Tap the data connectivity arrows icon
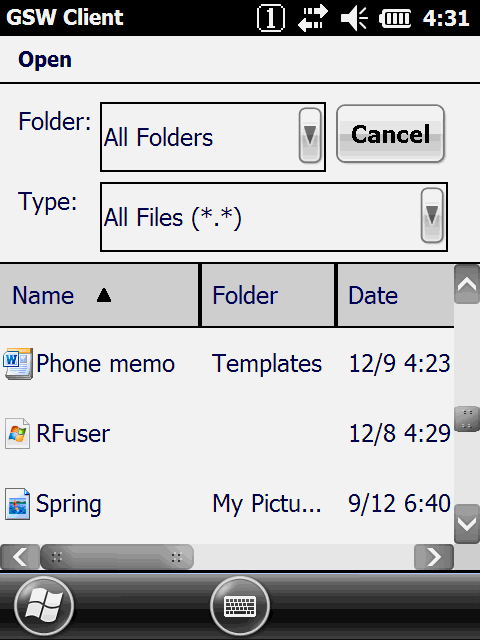This screenshot has width=480, height=640. pos(313,18)
